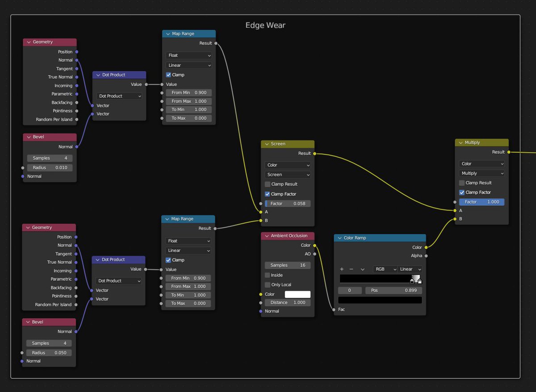This screenshot has width=536, height=392.
Task: Click Ambient Occlusion Normal input socket
Action: pyautogui.click(x=261, y=311)
